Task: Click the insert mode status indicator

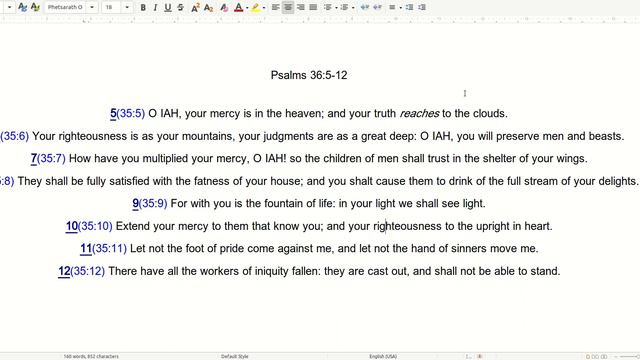Action: (x=468, y=356)
